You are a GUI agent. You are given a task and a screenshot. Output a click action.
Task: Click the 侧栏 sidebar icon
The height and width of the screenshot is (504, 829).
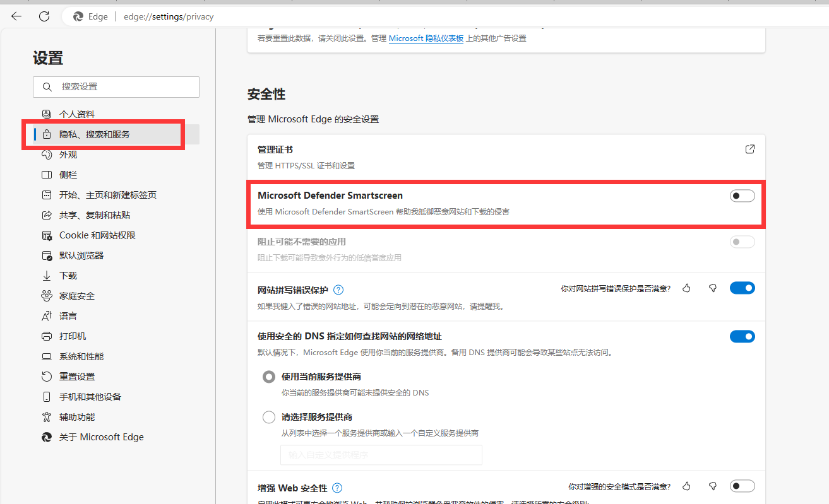point(46,175)
